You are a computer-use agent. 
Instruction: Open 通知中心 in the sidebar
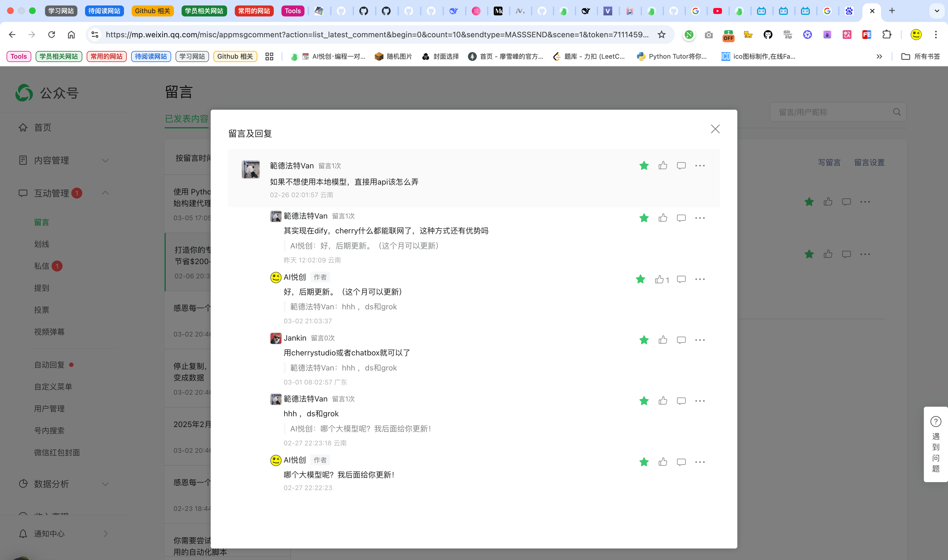pos(63,534)
